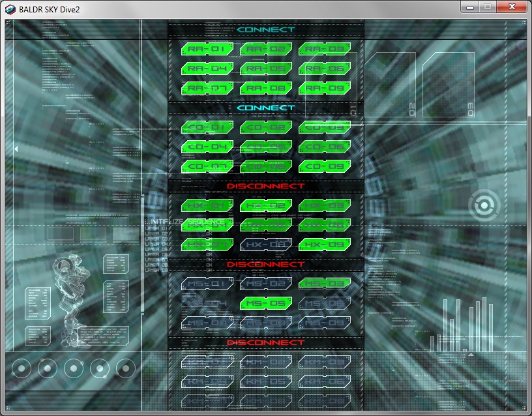532x416 pixels.
Task: Click the KM-05 node plate
Action: click(266, 381)
